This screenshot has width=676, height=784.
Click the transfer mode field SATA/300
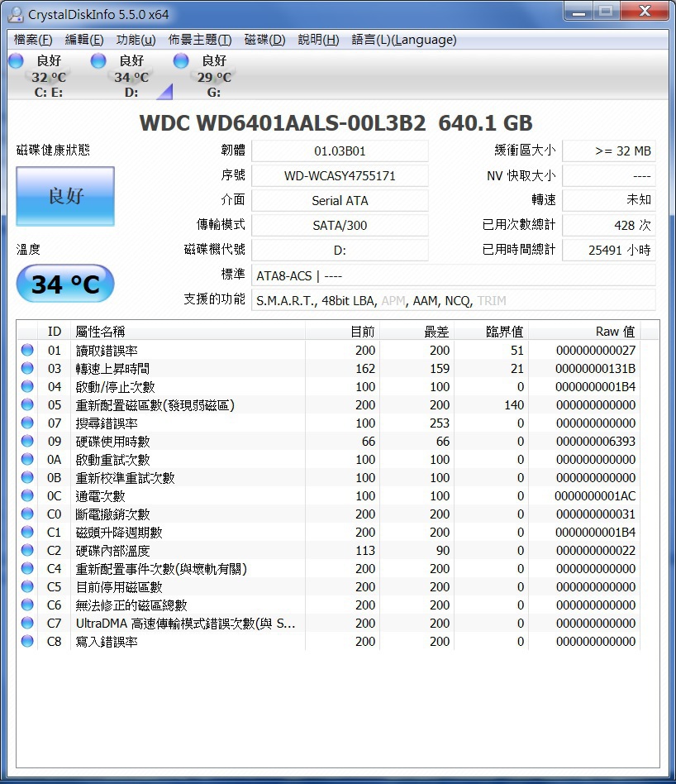pos(340,226)
